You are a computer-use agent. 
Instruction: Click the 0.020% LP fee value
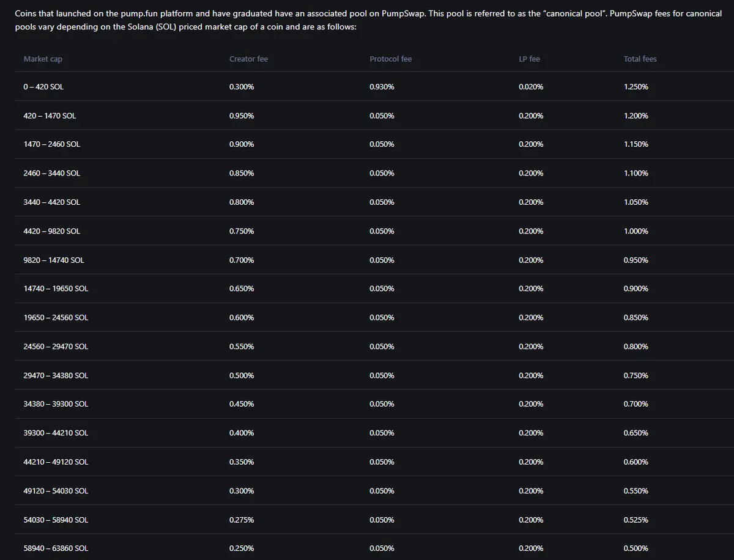pyautogui.click(x=530, y=87)
